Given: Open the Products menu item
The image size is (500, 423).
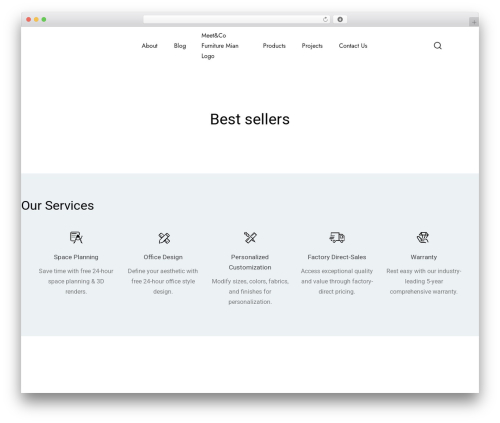Looking at the screenshot, I should [x=274, y=46].
